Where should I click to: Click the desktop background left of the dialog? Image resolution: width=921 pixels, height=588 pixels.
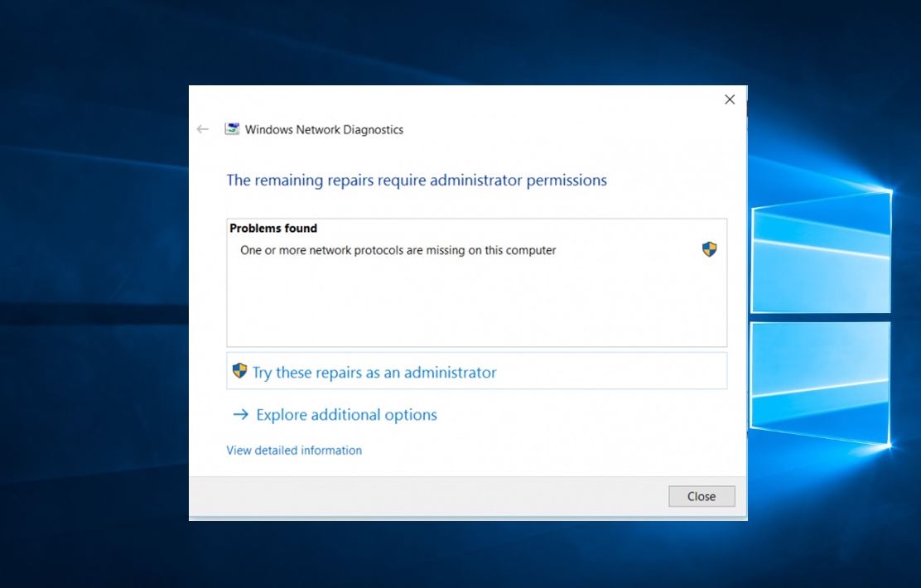pyautogui.click(x=91, y=331)
